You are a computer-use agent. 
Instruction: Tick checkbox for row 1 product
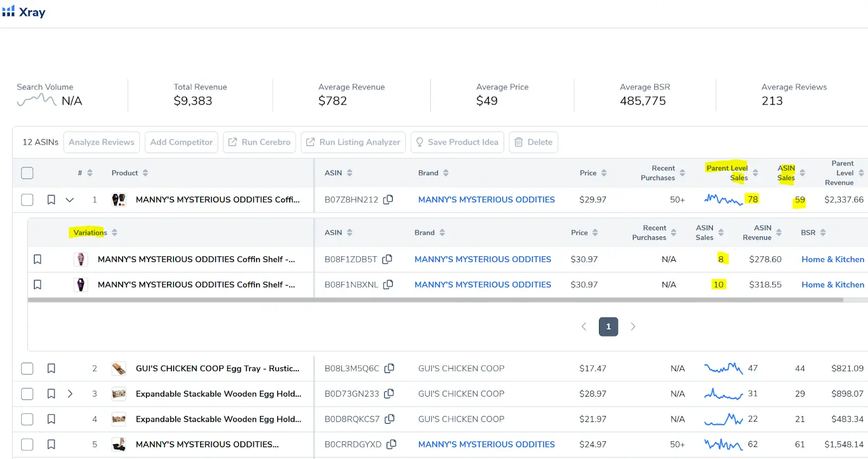pos(27,199)
